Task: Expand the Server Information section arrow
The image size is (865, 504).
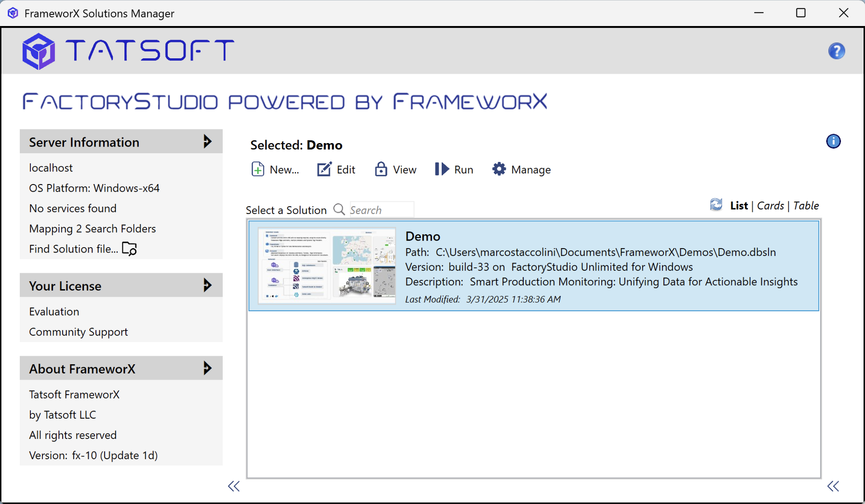Action: tap(207, 142)
